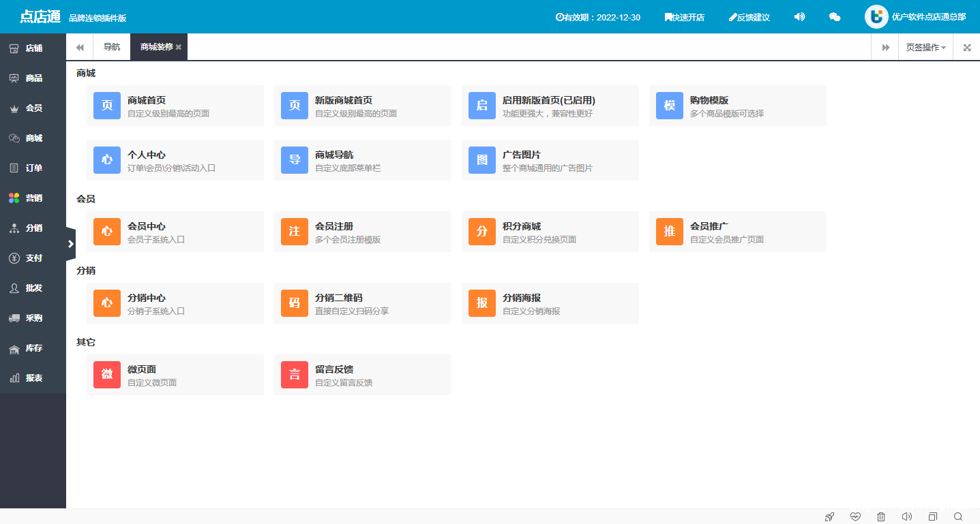Viewport: 980px width, 524px height.
Task: Switch to the 导航 tab
Action: tap(112, 47)
